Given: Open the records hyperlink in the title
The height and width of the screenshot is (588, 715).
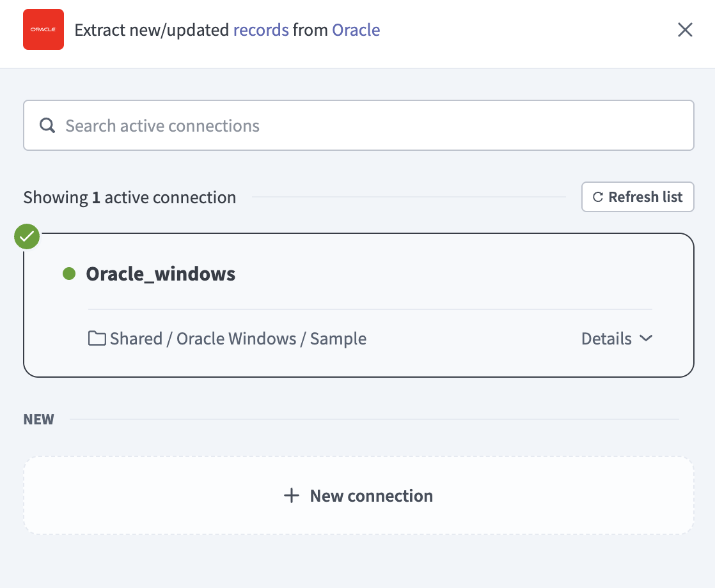Looking at the screenshot, I should point(260,29).
